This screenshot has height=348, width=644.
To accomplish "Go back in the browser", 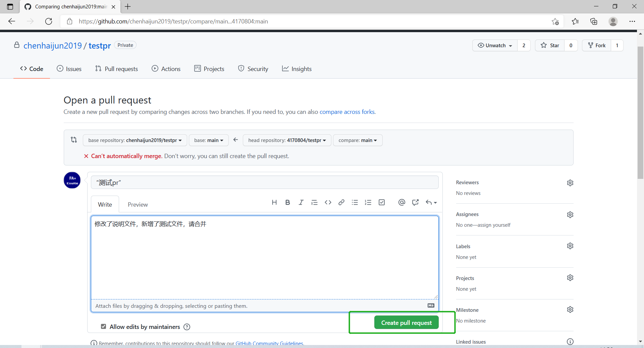I will click(x=12, y=21).
